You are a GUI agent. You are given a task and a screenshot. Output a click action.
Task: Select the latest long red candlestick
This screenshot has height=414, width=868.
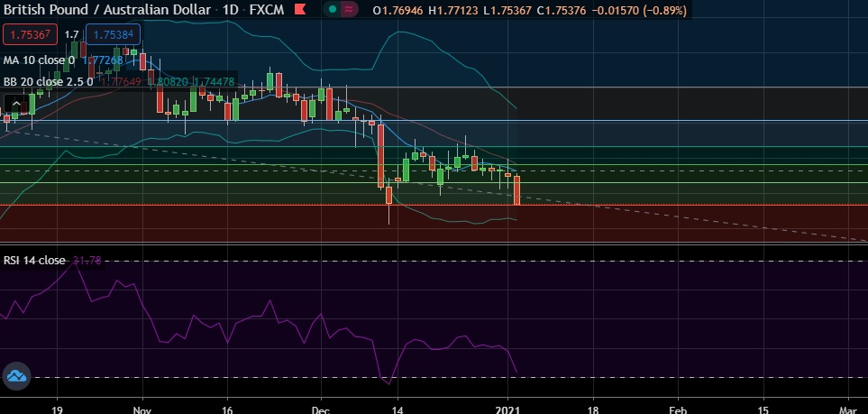517,190
